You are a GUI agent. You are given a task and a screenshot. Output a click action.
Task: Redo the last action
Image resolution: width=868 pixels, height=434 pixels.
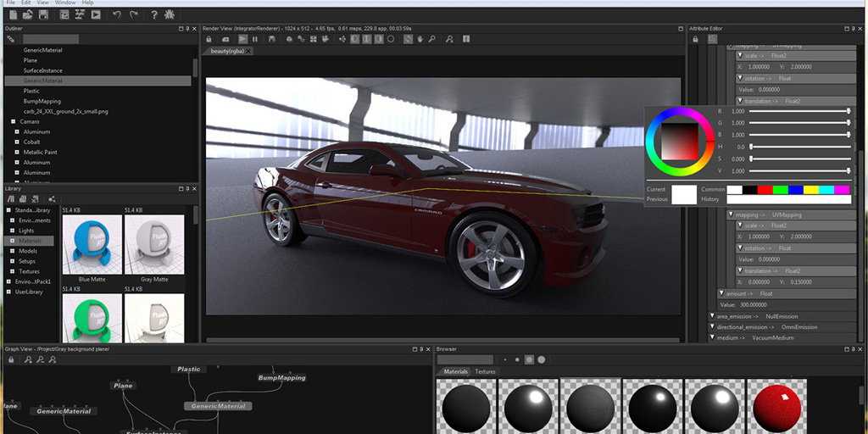(x=133, y=15)
